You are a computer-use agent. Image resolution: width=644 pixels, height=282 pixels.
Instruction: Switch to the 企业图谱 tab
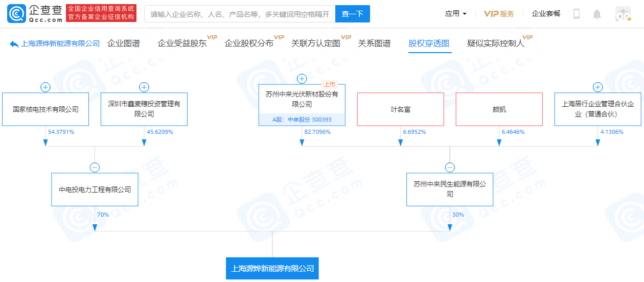[x=123, y=43]
